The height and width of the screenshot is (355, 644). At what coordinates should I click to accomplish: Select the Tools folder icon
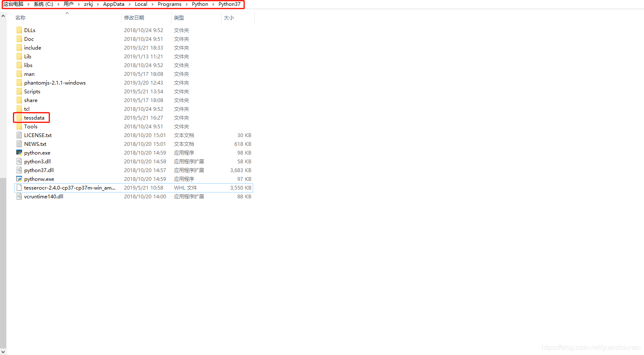[x=19, y=126]
